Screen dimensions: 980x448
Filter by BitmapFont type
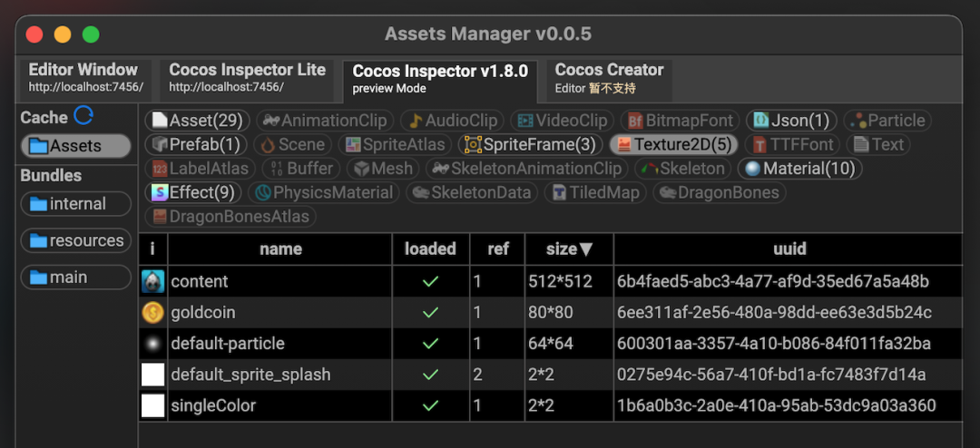point(680,120)
